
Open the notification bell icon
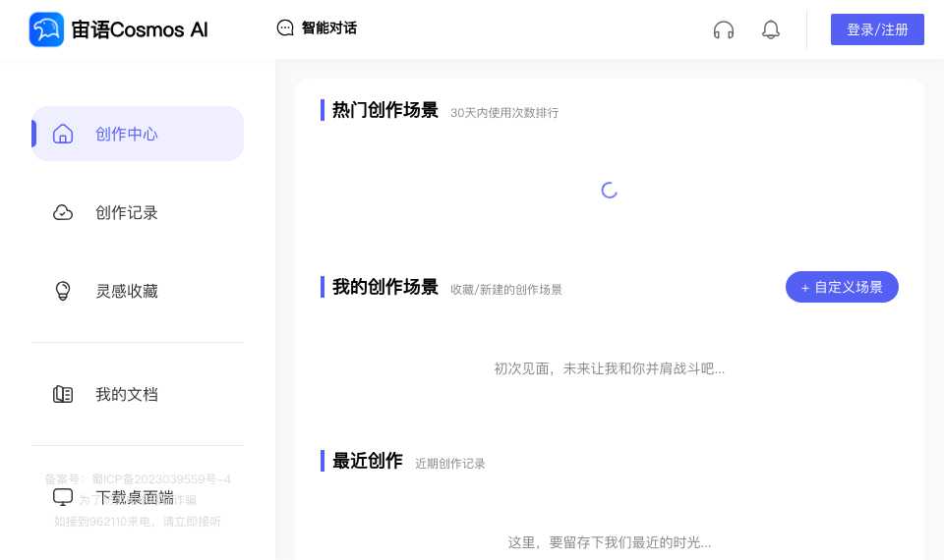click(771, 29)
